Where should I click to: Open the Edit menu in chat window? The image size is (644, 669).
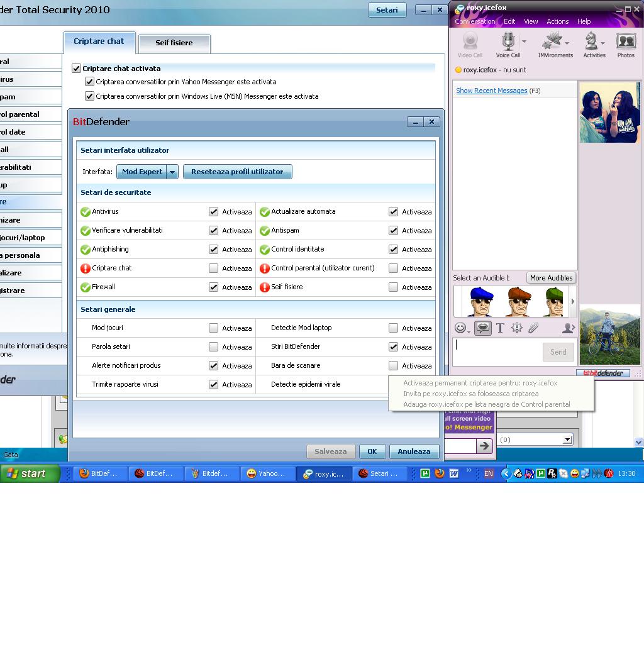(x=509, y=21)
